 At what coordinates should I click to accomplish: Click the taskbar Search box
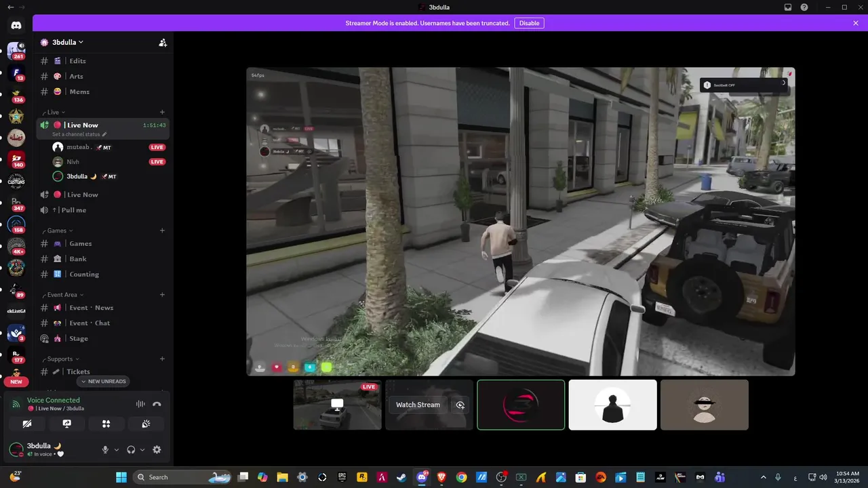click(x=183, y=477)
